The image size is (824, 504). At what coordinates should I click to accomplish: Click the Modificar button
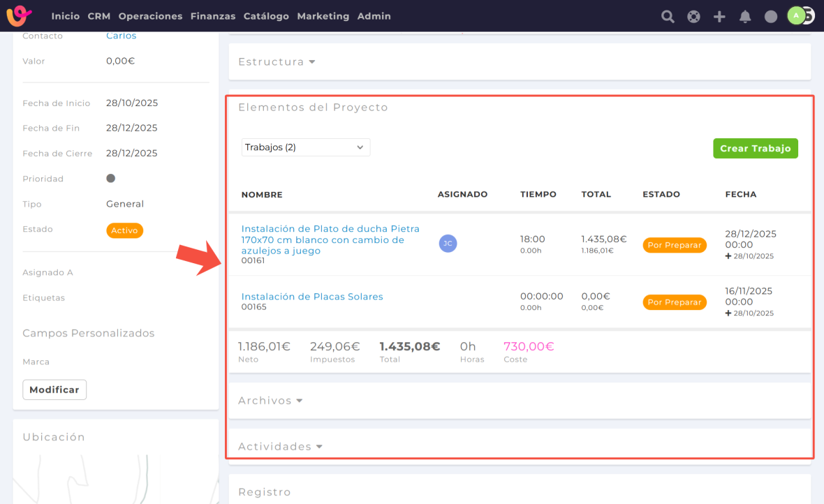(54, 390)
